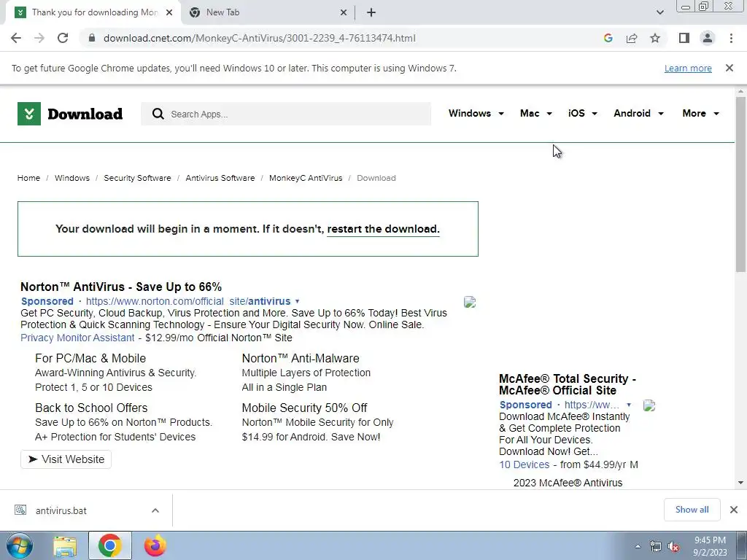Click the muted volume tray icon
This screenshot has height=560, width=747.
673,547
